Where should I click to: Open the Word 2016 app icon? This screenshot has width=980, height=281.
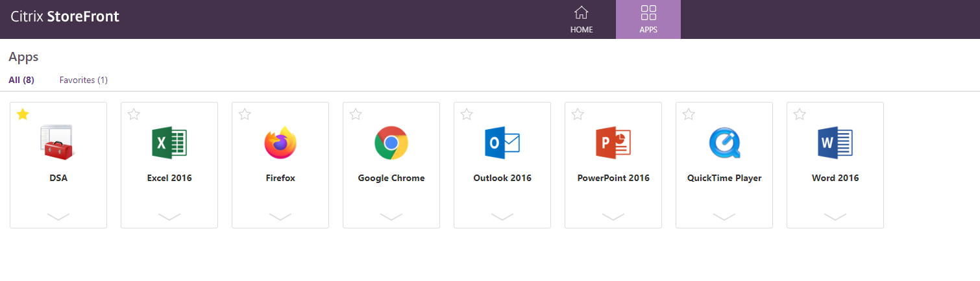click(835, 143)
